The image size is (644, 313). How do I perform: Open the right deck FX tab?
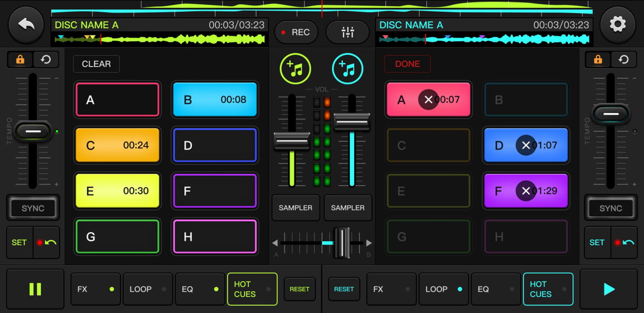click(x=392, y=289)
